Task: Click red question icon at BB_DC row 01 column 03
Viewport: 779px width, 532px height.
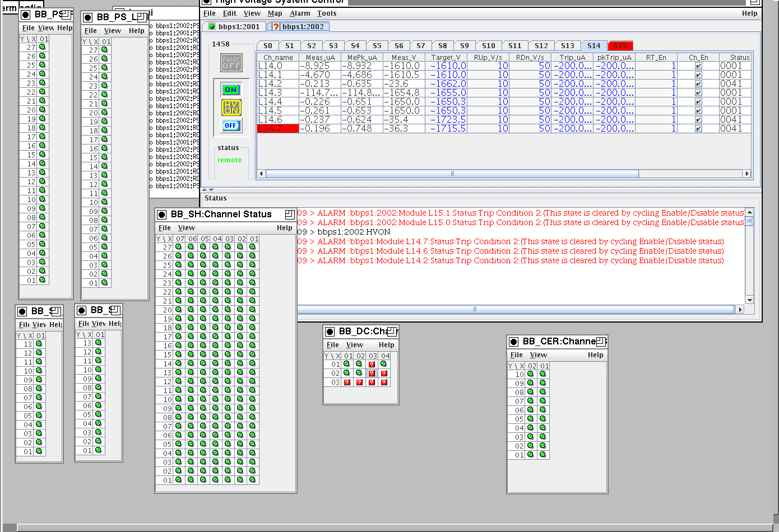Action: click(372, 365)
